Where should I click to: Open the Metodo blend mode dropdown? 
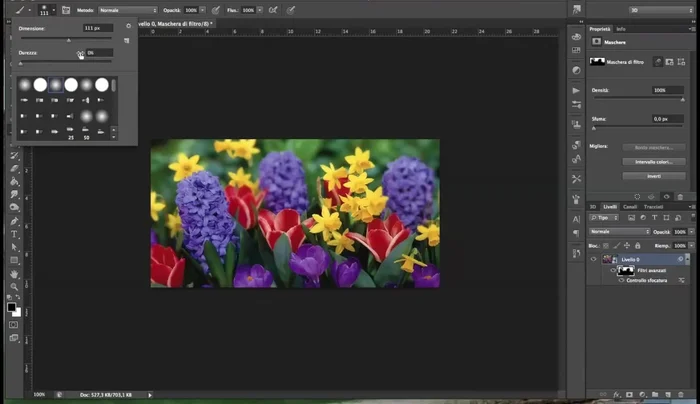click(127, 10)
